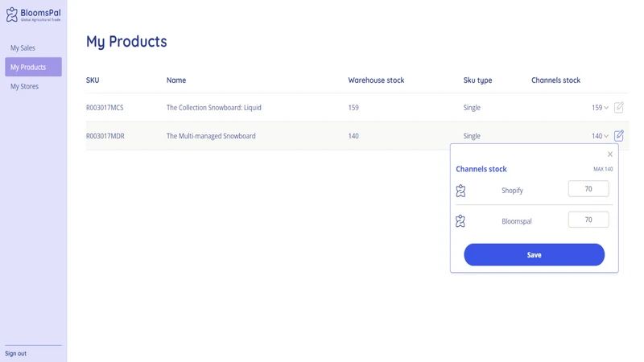Click SKU R003017MCS
Viewport: 644px width, 362px height.
pos(105,108)
